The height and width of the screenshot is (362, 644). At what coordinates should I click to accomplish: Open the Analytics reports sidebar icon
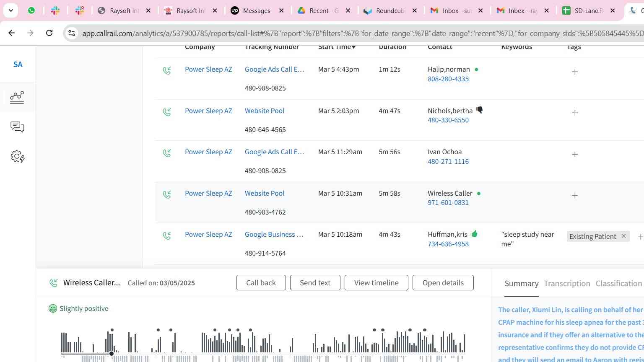(x=17, y=97)
